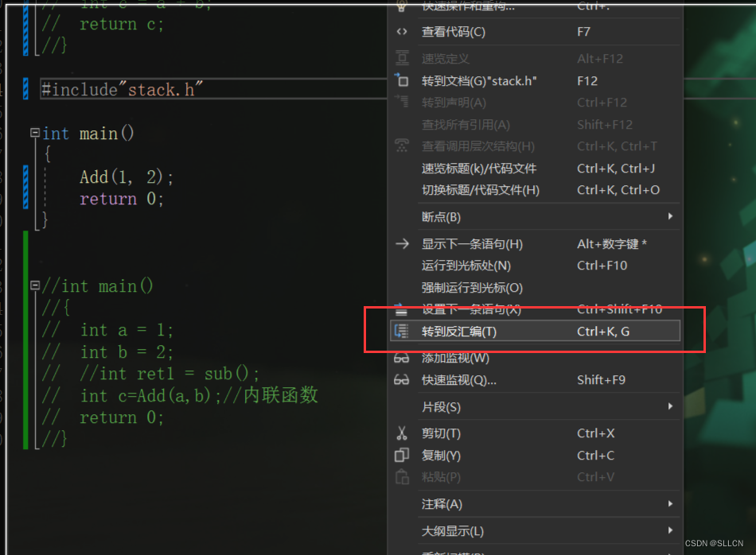Click the CSDN @SLLCN watermark link
This screenshot has width=756, height=555.
click(x=714, y=543)
